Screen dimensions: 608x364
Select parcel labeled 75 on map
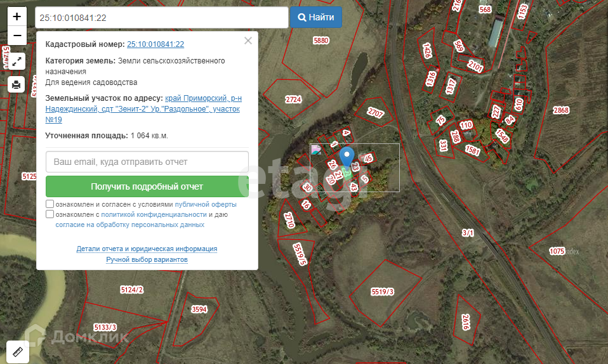[x=440, y=120]
